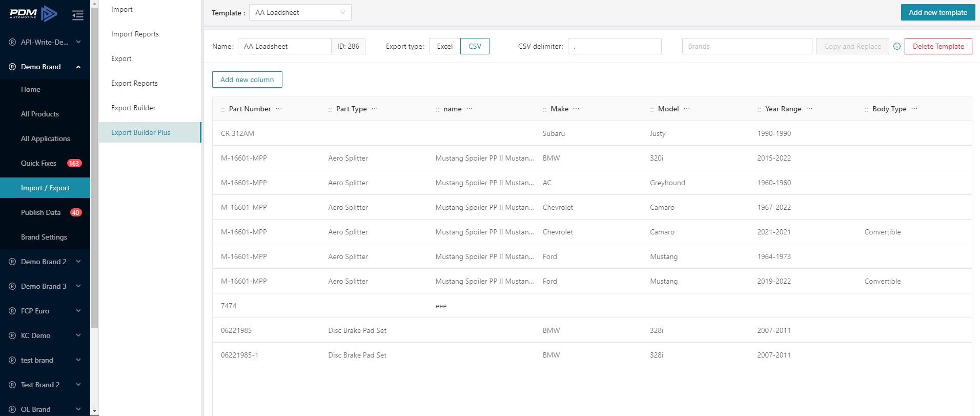
Task: Click the registered icon beside Demo Brand 2
Action: (x=12, y=262)
